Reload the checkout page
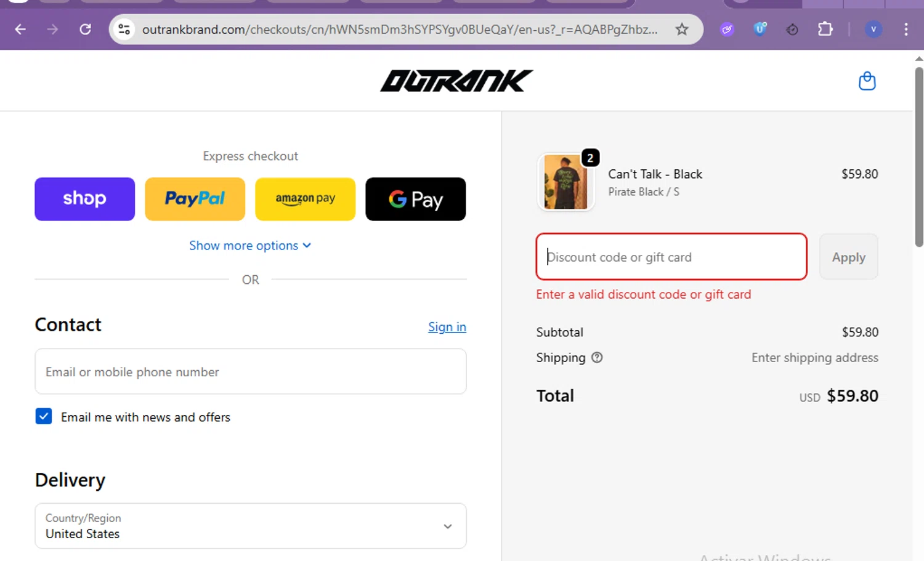Viewport: 924px width, 561px height. pos(86,29)
